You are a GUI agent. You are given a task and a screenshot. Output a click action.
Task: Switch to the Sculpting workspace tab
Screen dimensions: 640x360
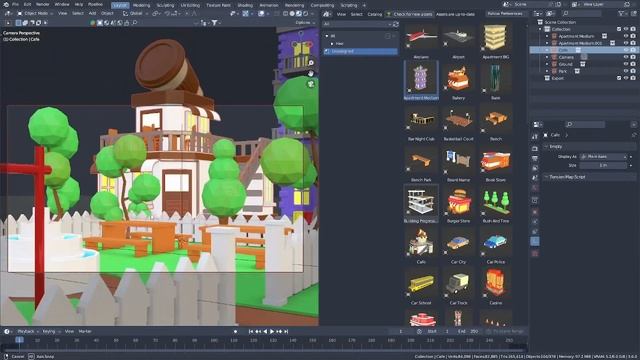[165, 5]
